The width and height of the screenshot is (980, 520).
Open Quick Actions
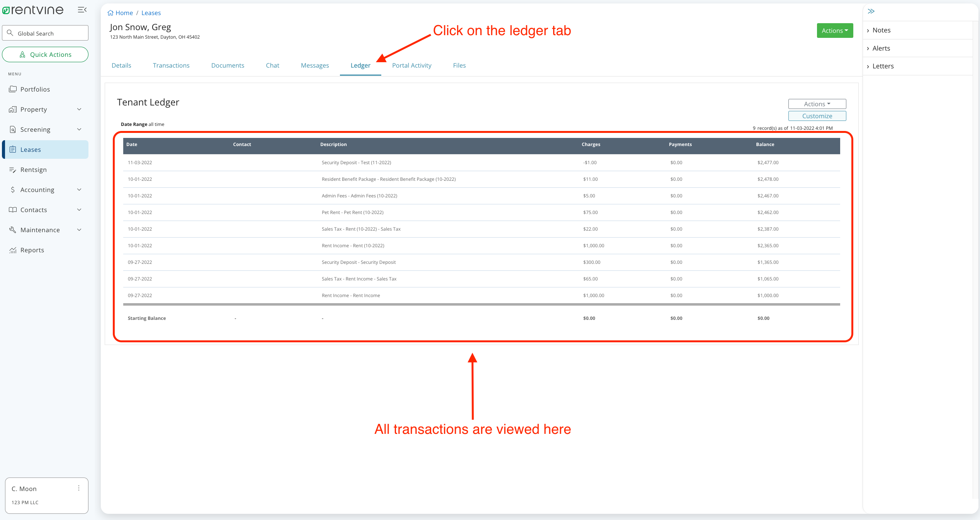pos(45,54)
